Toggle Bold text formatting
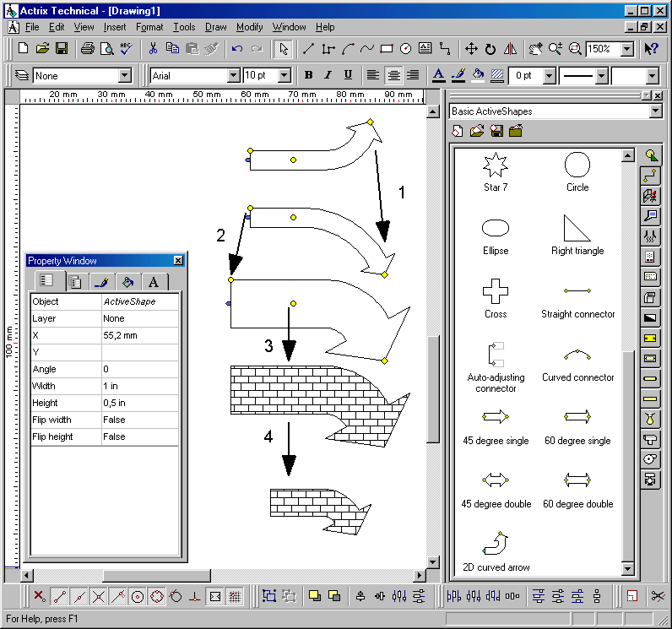 (309, 76)
